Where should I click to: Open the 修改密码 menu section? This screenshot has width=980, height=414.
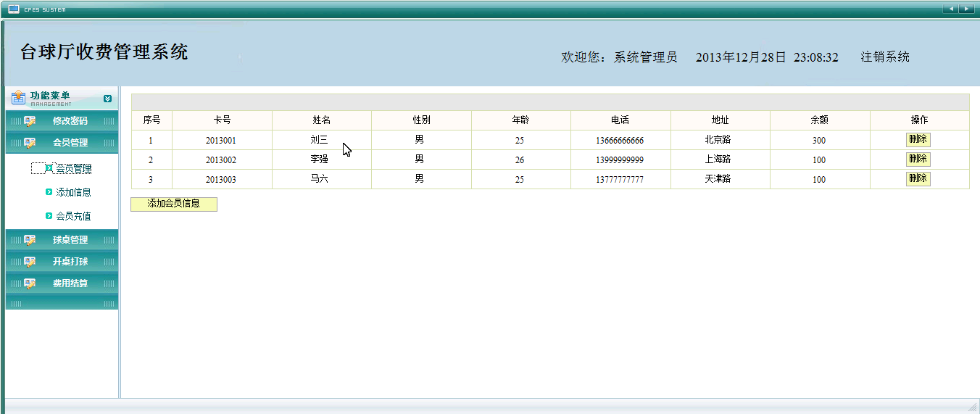pos(62,121)
